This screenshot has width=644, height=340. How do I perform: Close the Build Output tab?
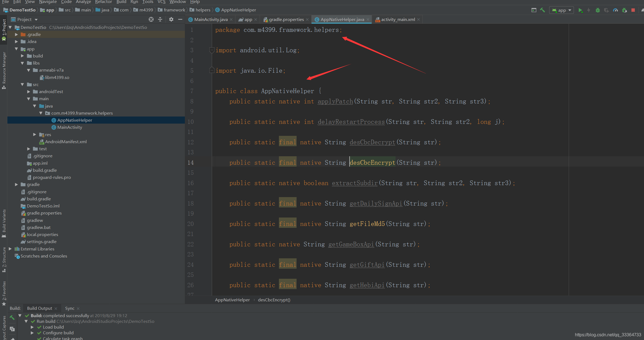(56, 308)
